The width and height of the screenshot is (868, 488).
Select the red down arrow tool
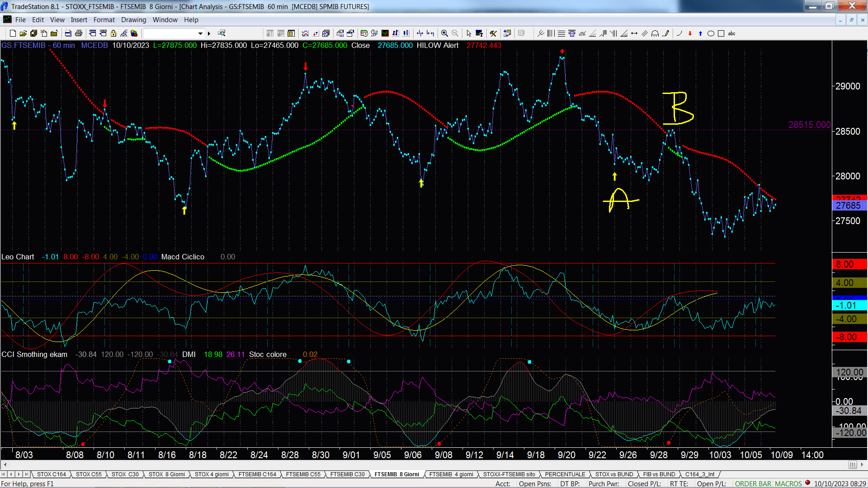tap(690, 33)
